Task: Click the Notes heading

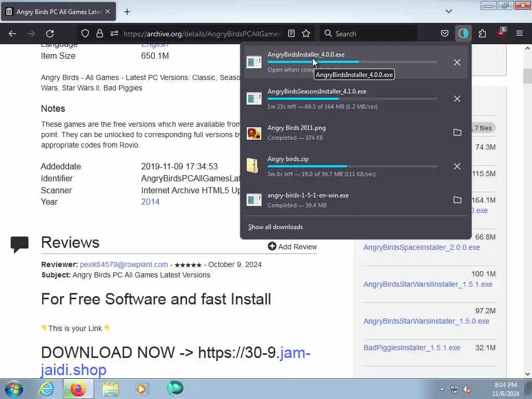Action: coord(53,109)
